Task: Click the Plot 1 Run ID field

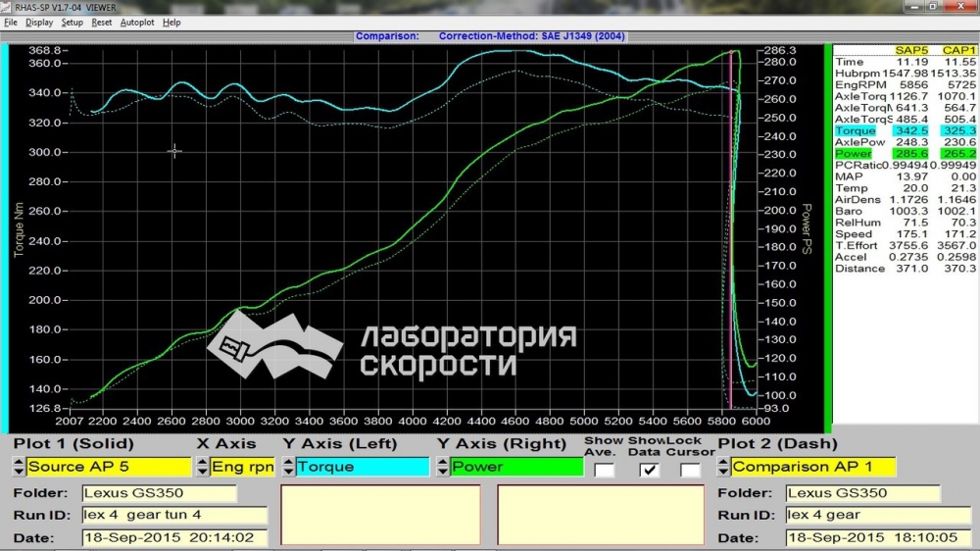Action: 173,515
